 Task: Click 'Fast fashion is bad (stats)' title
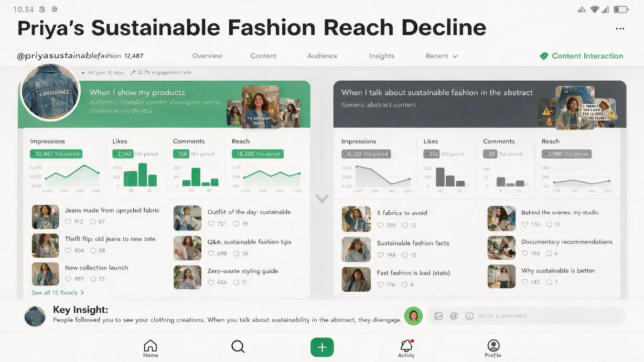(x=413, y=273)
